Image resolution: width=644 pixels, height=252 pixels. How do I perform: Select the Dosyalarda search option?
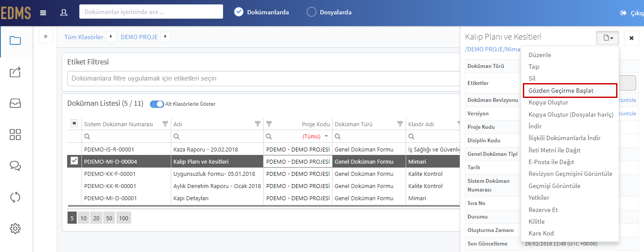tap(329, 12)
